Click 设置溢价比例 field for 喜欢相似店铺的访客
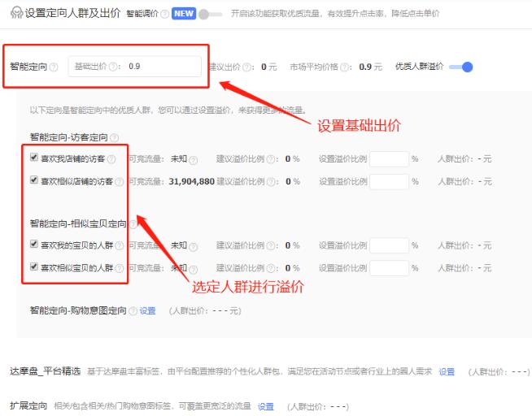532x416 pixels. coord(389,181)
